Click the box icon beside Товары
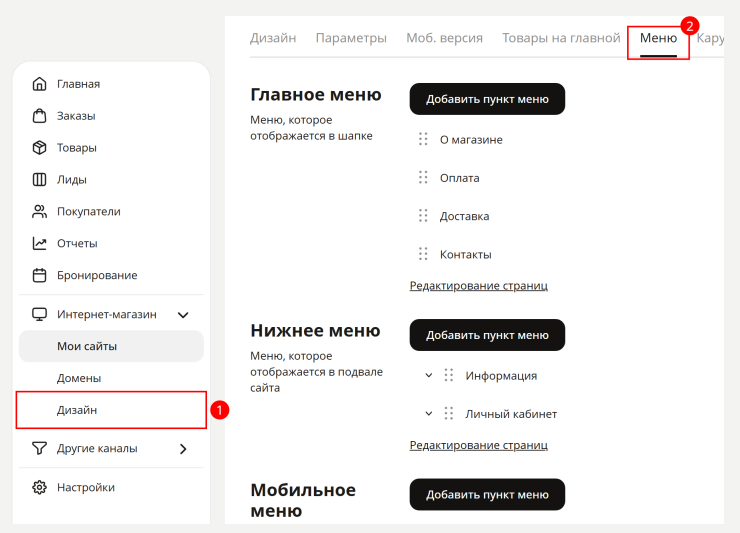The width and height of the screenshot is (740, 533). pos(39,148)
